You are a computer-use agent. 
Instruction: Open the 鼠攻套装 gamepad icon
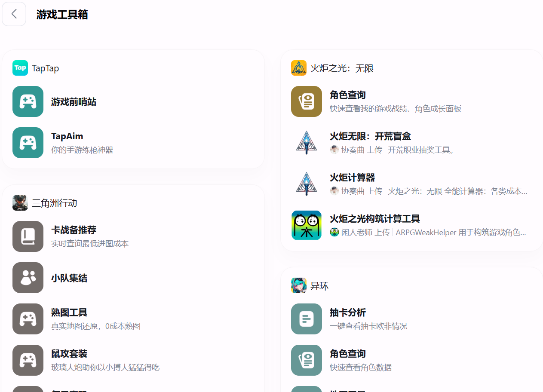point(28,360)
